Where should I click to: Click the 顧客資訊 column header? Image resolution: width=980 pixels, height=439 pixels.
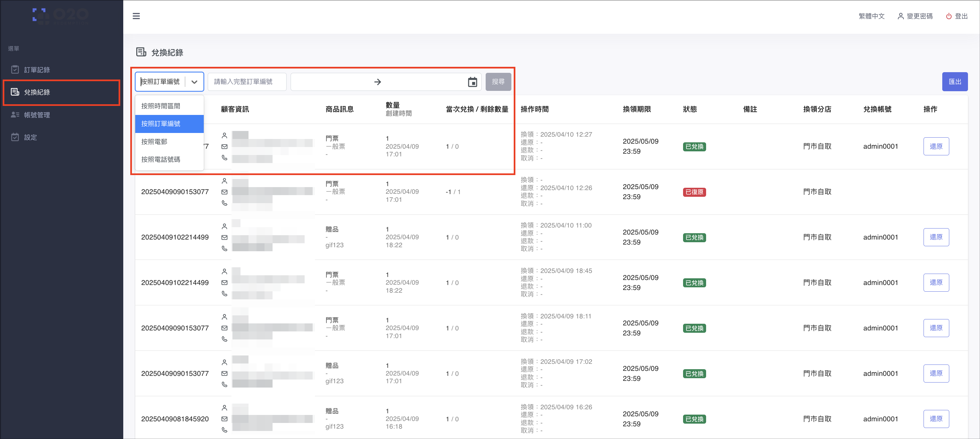coord(235,109)
